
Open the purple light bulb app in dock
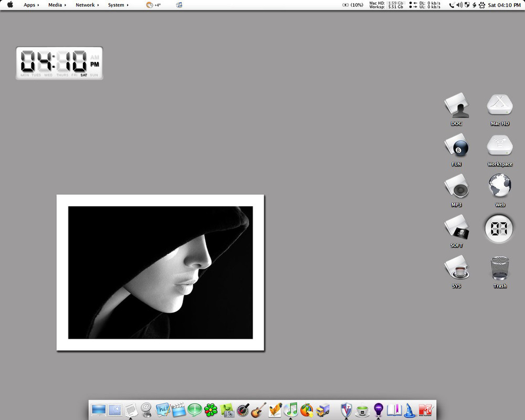point(379,410)
